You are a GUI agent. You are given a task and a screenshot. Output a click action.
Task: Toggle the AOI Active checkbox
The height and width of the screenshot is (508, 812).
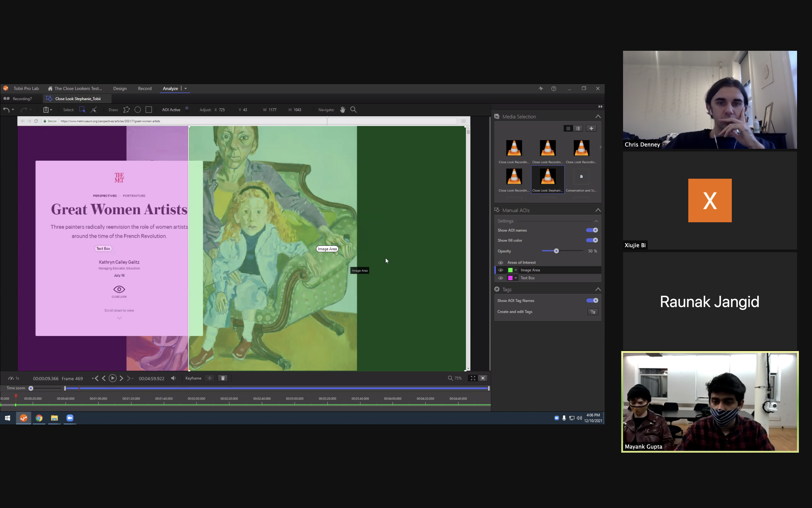pyautogui.click(x=187, y=108)
